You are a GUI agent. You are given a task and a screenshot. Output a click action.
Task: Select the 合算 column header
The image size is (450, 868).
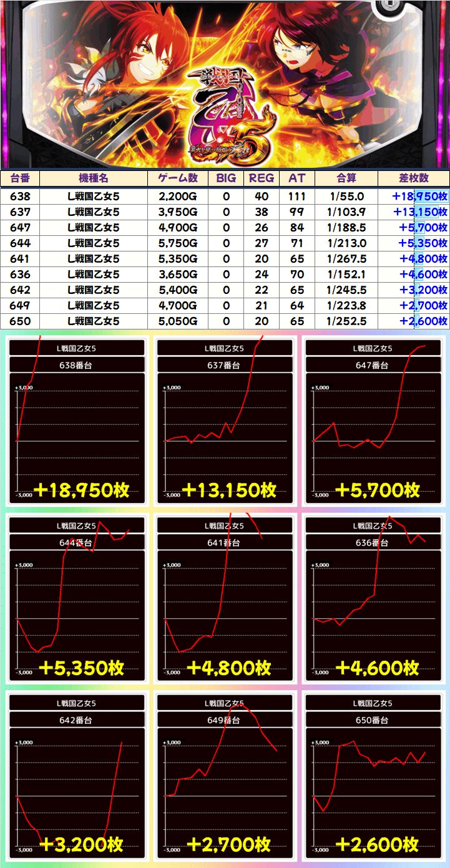point(346,178)
